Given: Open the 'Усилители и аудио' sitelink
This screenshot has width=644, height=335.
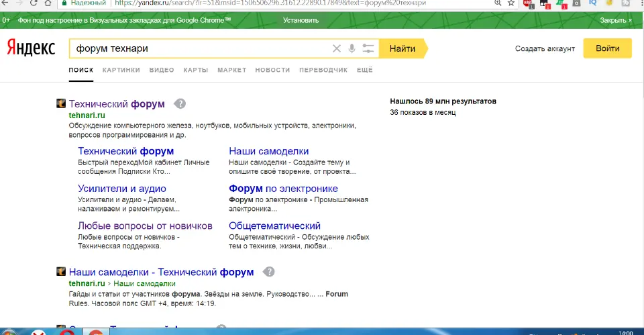Looking at the screenshot, I should click(122, 189).
